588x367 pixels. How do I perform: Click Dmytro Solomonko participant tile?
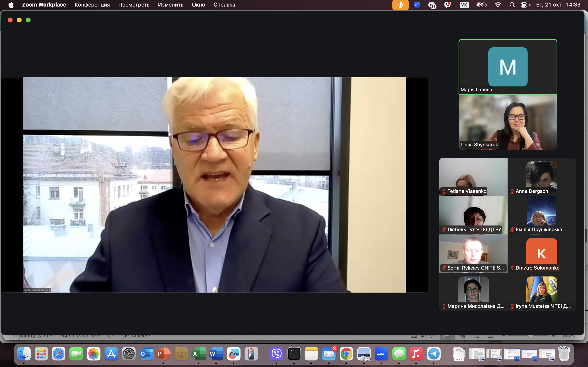(541, 254)
